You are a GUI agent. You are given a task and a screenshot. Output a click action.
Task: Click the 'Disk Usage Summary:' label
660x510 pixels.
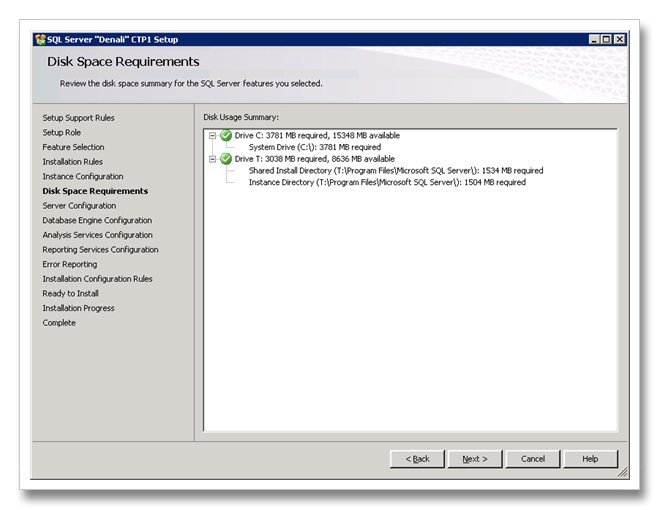point(241,117)
